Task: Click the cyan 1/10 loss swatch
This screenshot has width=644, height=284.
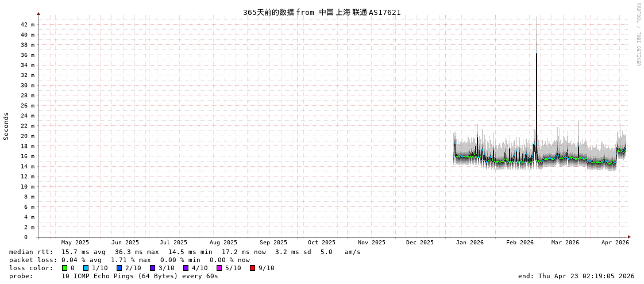Action: click(86, 268)
